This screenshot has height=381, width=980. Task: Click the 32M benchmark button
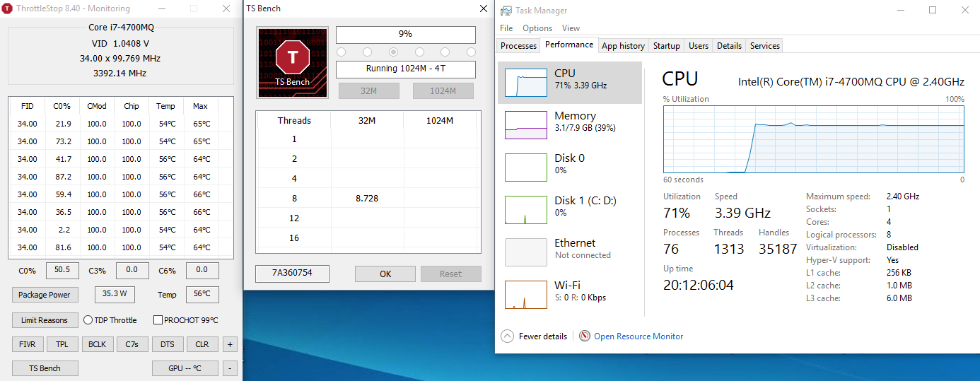coord(369,90)
